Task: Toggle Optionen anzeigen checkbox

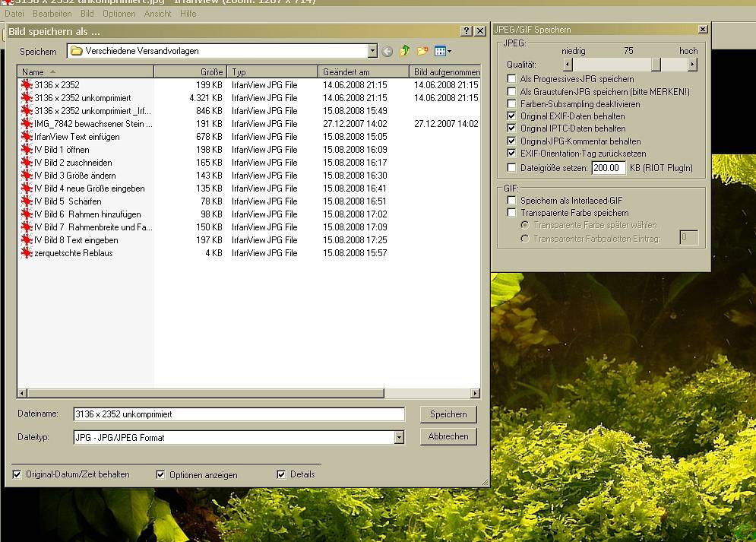Action: [160, 474]
